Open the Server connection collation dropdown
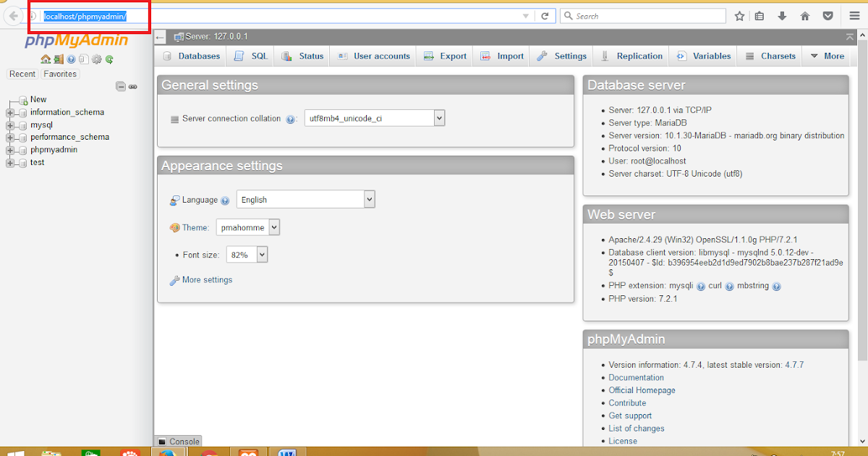This screenshot has height=456, width=868. 438,117
